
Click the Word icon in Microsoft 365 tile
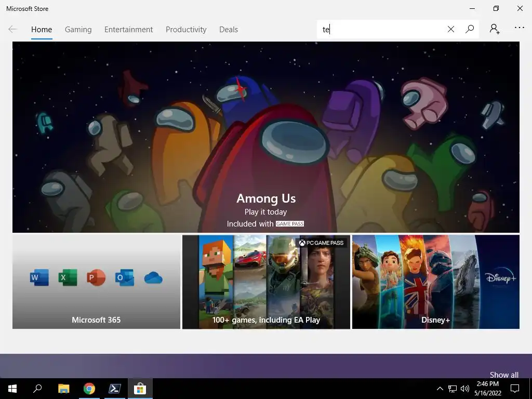(x=39, y=277)
